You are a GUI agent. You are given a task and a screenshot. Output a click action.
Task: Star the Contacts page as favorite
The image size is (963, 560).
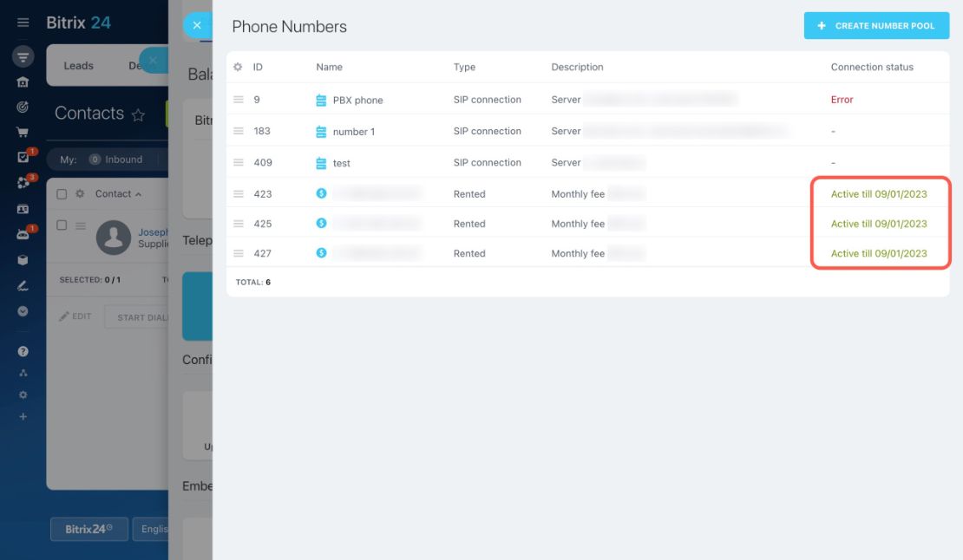pos(138,114)
